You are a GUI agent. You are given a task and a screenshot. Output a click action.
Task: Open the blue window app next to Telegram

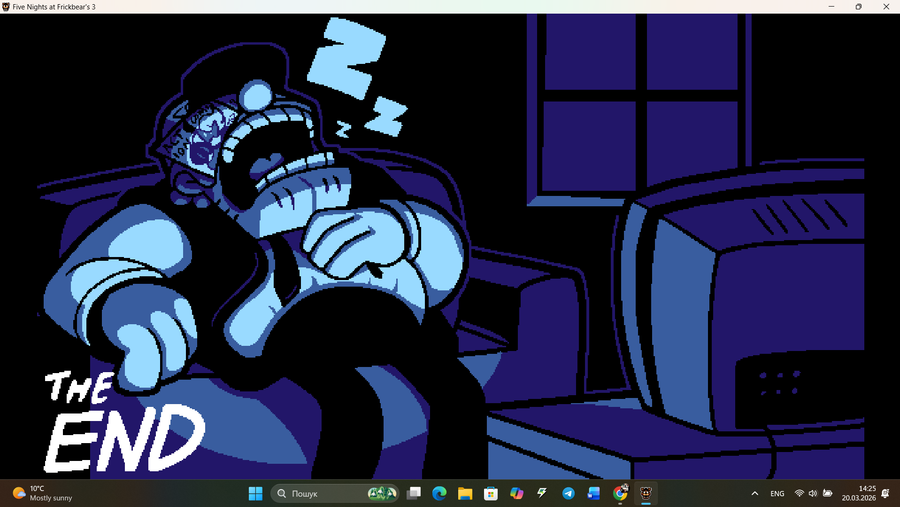(x=594, y=493)
